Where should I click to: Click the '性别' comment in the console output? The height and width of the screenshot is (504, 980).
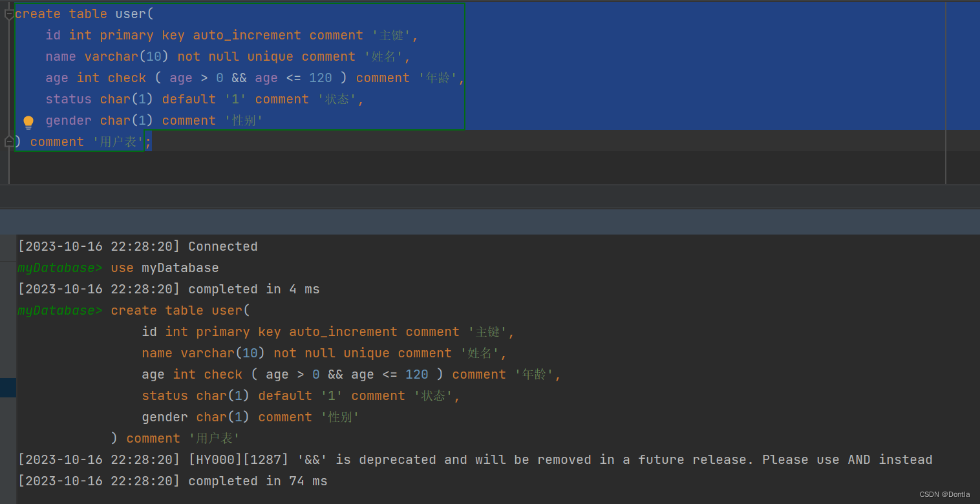click(x=340, y=417)
